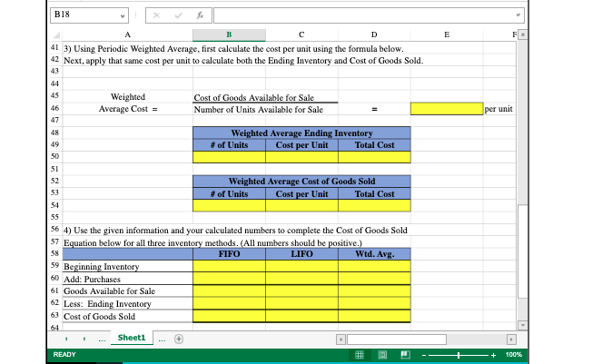Click vertical scrollbar down arrow
612x364 pixels.
[x=523, y=325]
